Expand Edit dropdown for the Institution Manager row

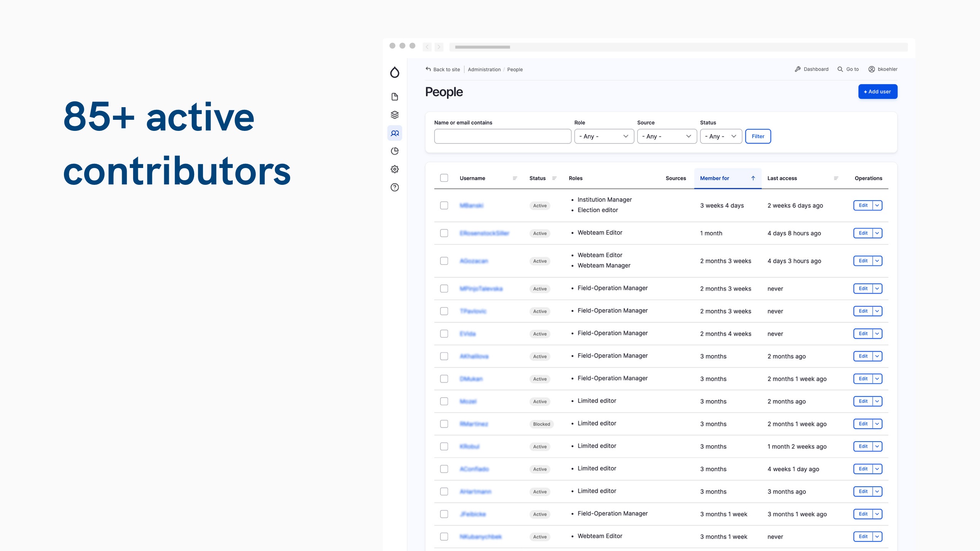(x=877, y=205)
